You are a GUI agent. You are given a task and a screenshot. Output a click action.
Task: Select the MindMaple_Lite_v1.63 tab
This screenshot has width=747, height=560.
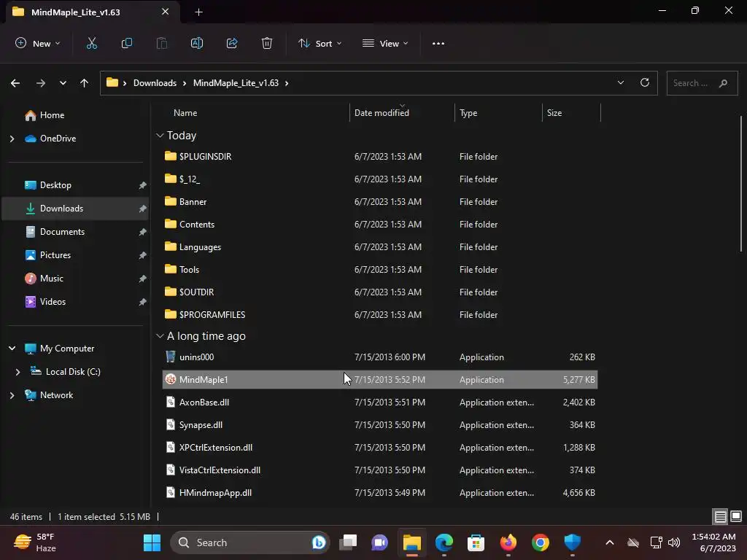click(x=93, y=12)
